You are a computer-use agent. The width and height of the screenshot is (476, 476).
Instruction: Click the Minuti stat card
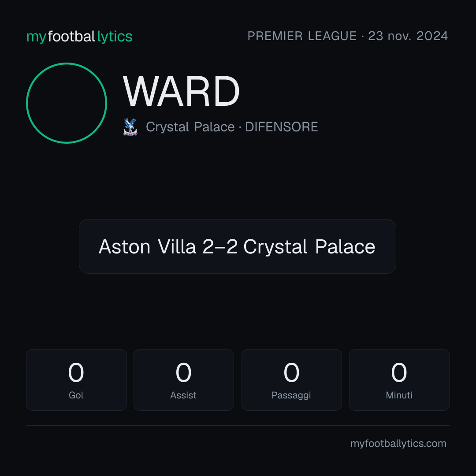click(399, 380)
